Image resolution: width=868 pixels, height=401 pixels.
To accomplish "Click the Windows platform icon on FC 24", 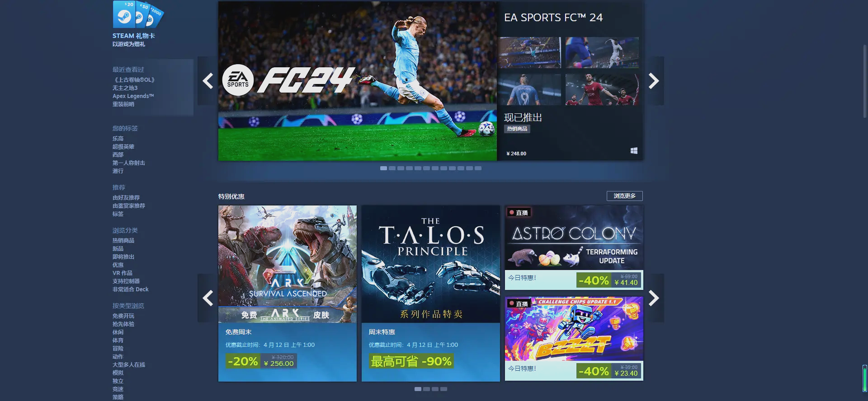I will coord(634,151).
